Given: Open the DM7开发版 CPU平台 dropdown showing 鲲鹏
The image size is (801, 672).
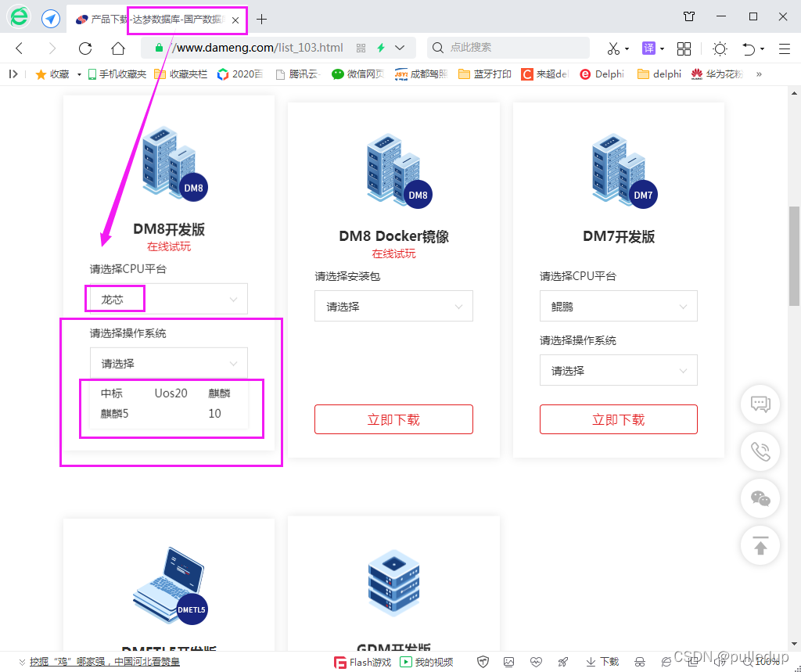Looking at the screenshot, I should pos(619,306).
